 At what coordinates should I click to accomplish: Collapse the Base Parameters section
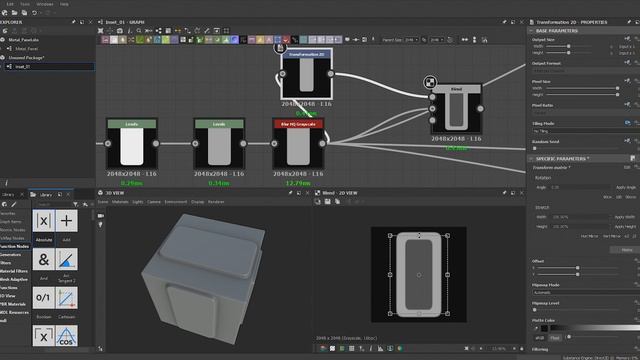pyautogui.click(x=531, y=31)
